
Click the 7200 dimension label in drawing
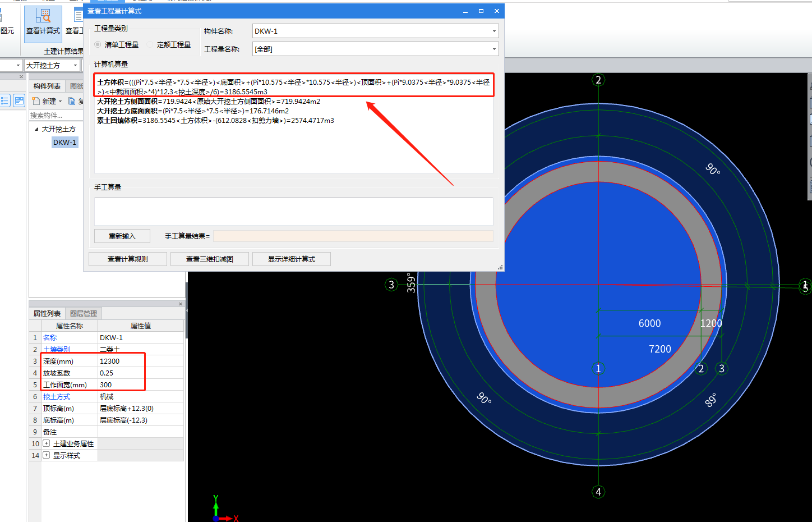click(659, 349)
